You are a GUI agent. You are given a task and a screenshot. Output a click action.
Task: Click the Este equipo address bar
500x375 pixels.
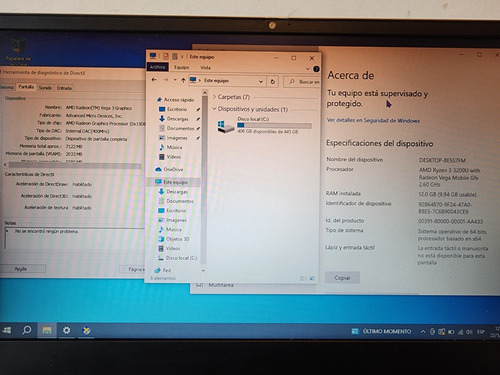tap(228, 81)
